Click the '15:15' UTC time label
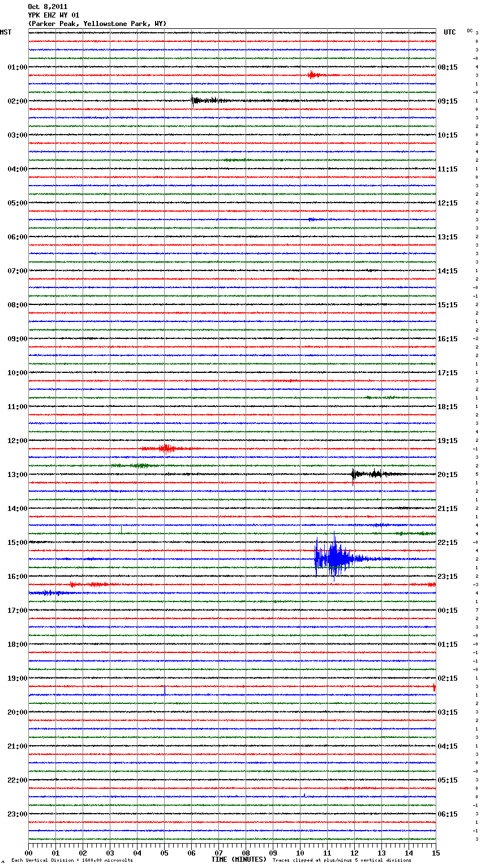Screen dimensions: 481x868 (448, 305)
